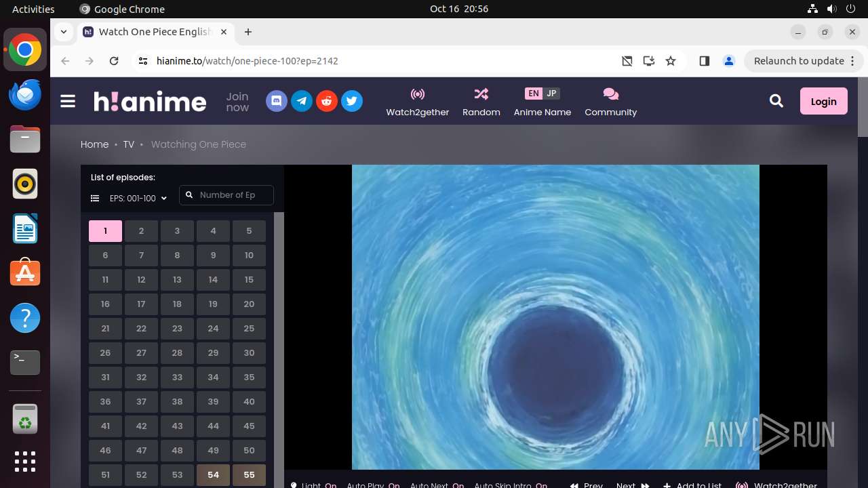This screenshot has height=488, width=868.
Task: Select episode 10
Action: coord(249,256)
